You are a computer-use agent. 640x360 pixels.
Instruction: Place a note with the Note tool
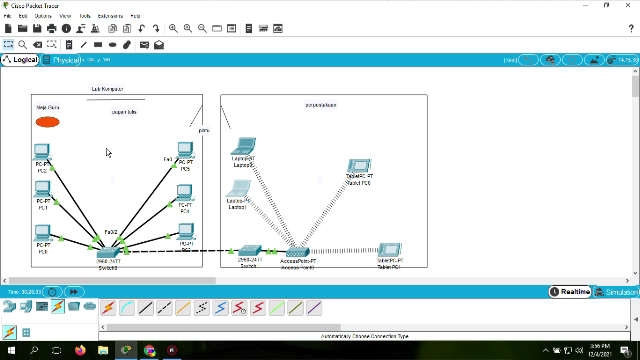[69, 44]
